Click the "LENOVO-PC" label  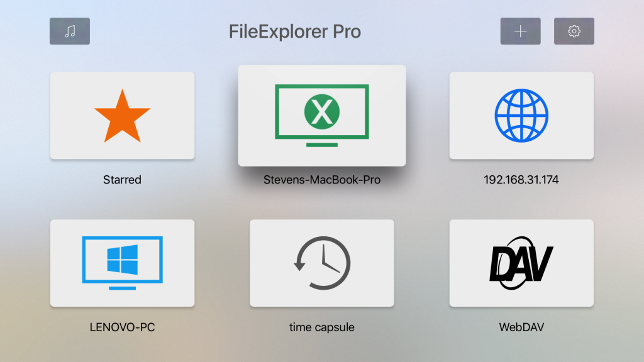[123, 327]
